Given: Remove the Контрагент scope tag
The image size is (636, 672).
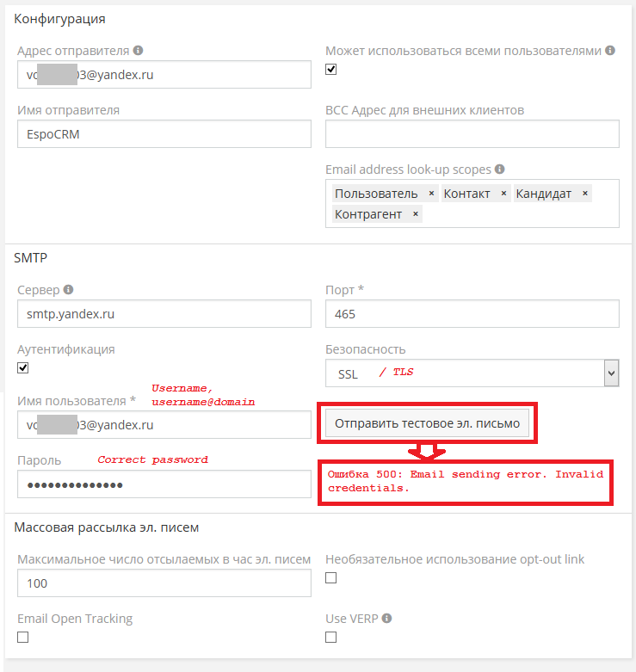Looking at the screenshot, I should (415, 214).
